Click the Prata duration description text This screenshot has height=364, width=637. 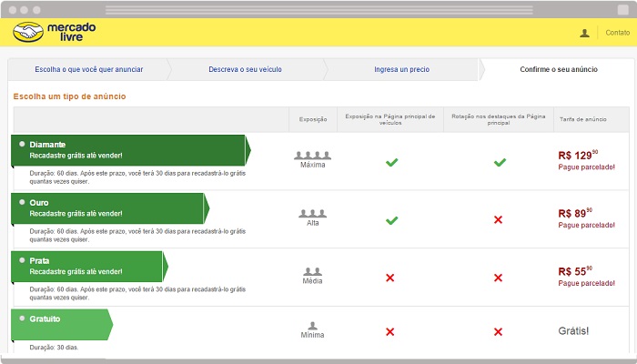click(137, 293)
